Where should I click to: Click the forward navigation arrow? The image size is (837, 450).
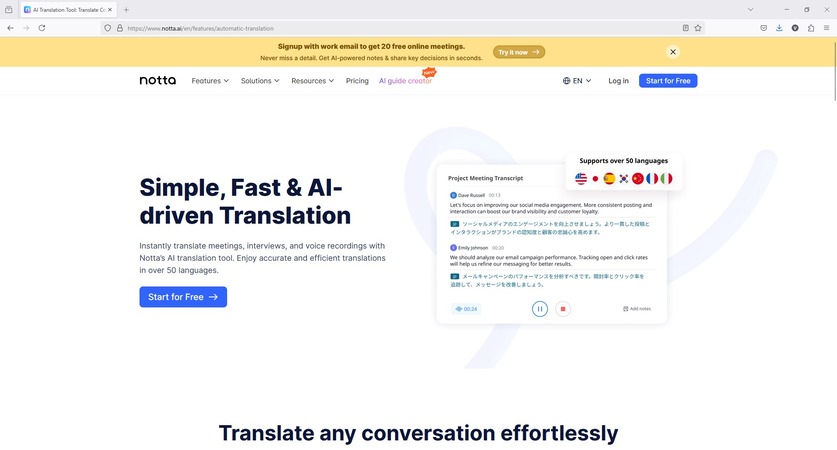coord(26,28)
